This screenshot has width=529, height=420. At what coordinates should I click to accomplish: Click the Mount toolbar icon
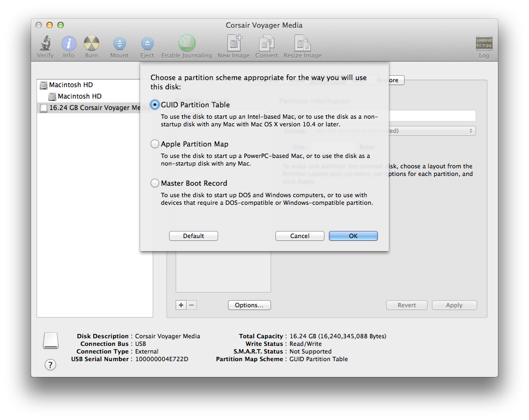[119, 44]
